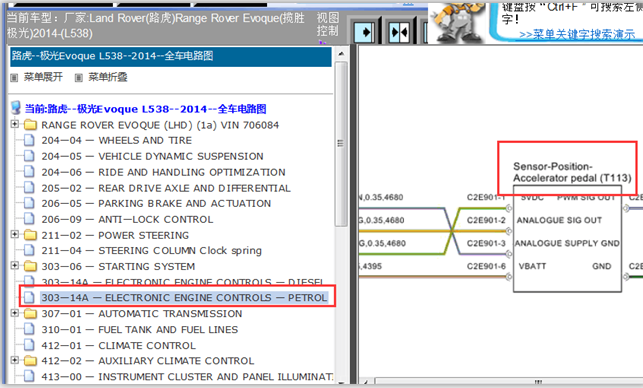This screenshot has height=388, width=643.
Task: Click the VBATT pin label
Action: pos(532,266)
